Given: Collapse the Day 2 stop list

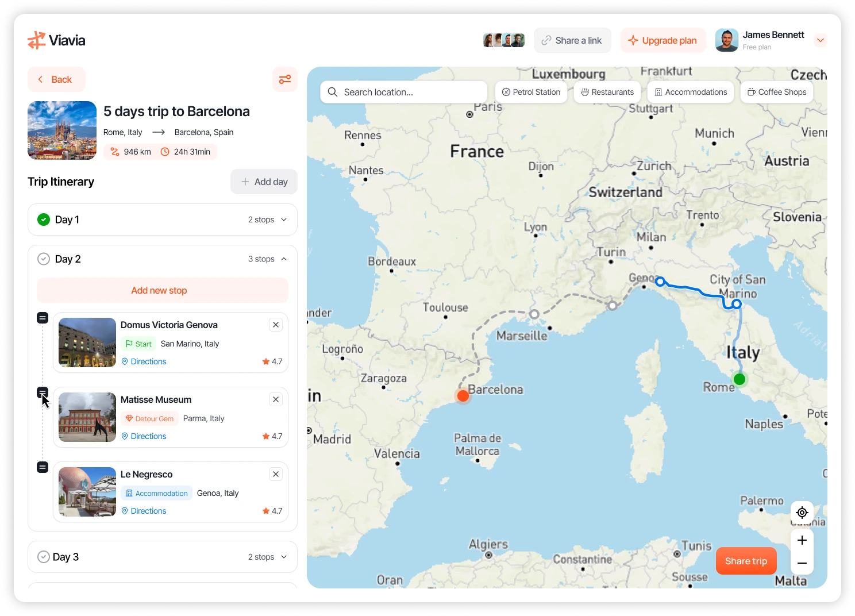Looking at the screenshot, I should click(x=284, y=259).
